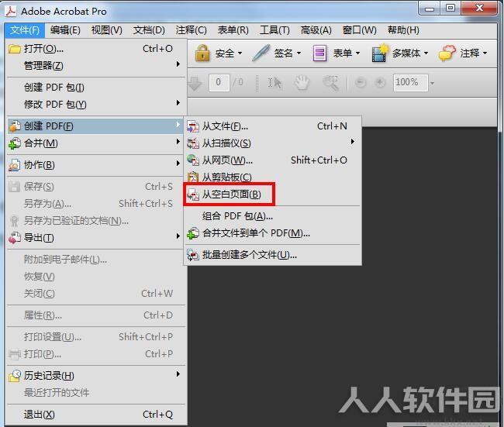Click the icon beside 协作(B)
Viewport: 504px width, 427px height.
15,165
